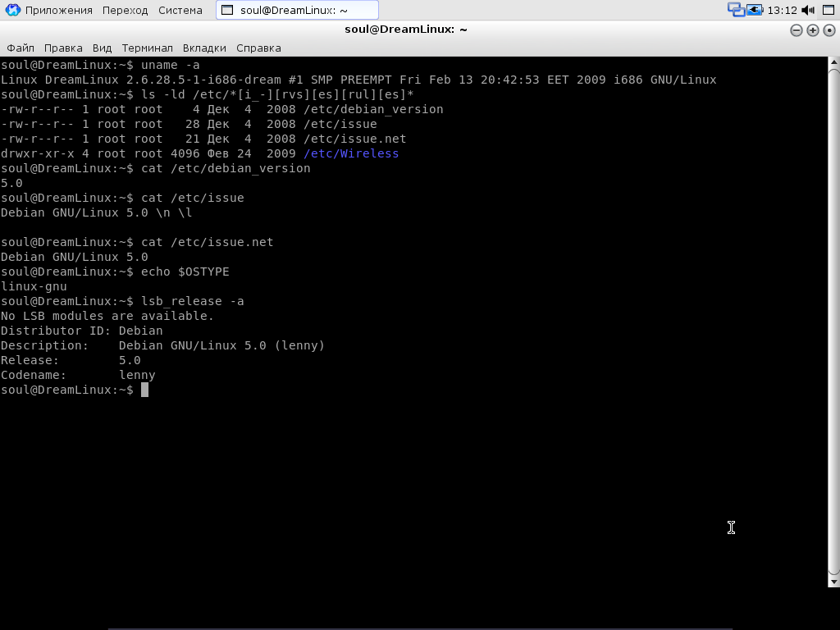Click the 'lsb_release -a' command text

pyautogui.click(x=192, y=301)
